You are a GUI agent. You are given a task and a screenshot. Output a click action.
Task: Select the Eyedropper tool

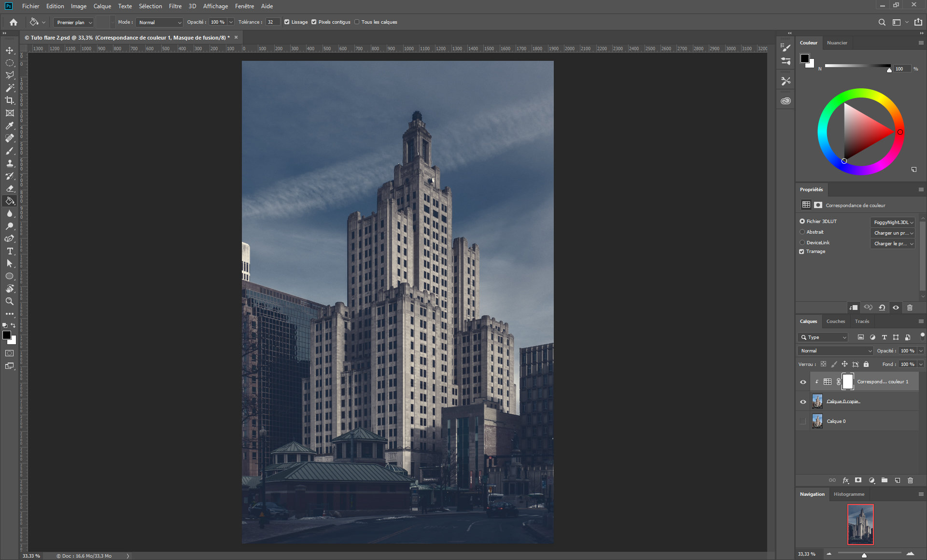point(10,126)
